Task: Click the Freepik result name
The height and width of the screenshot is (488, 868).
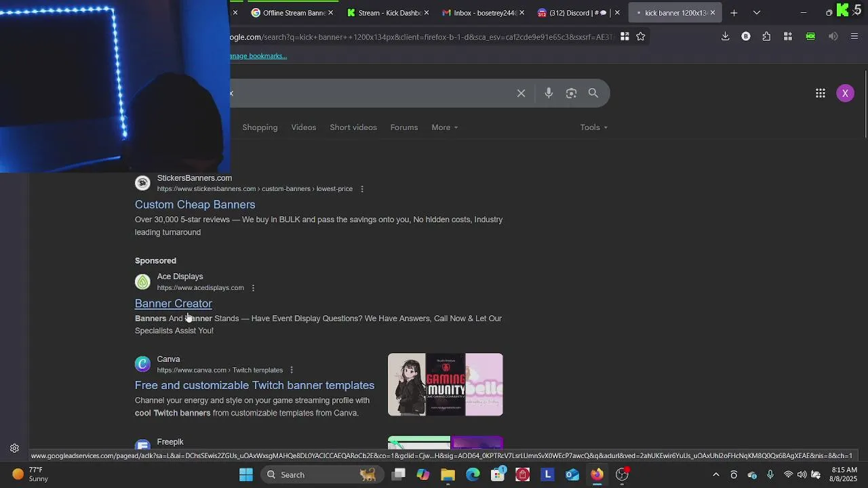Action: 170,442
